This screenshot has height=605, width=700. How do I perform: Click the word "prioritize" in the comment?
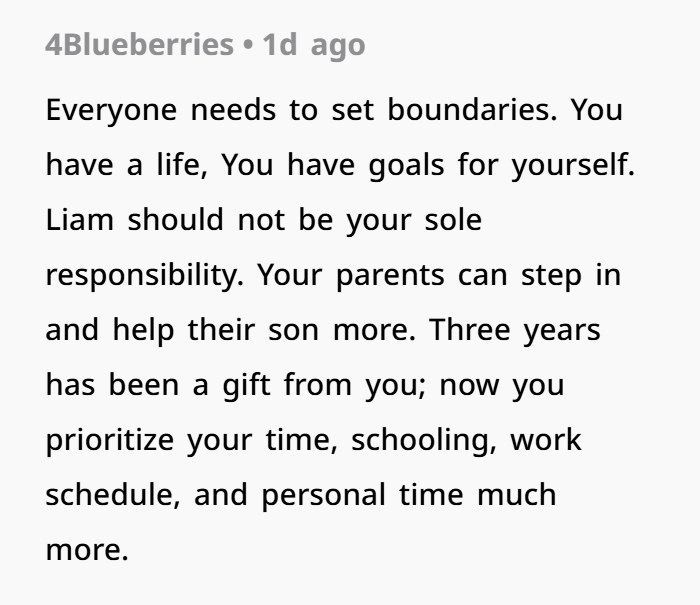pos(111,440)
